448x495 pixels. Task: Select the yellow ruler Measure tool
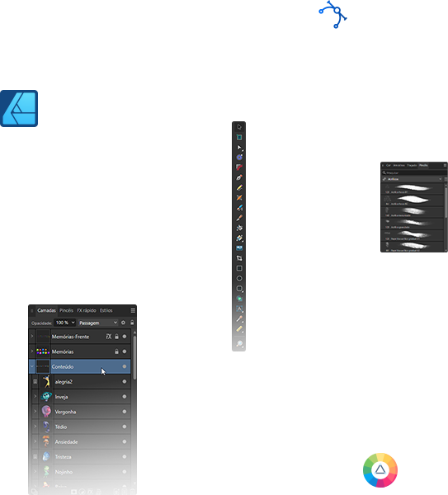click(x=239, y=329)
